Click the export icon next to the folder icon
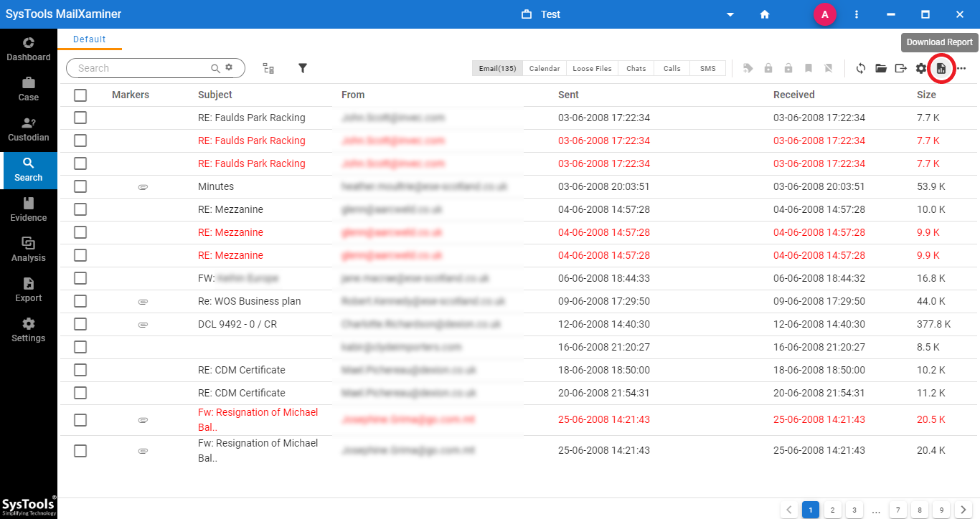Viewport: 980px width, 519px height. [x=901, y=68]
